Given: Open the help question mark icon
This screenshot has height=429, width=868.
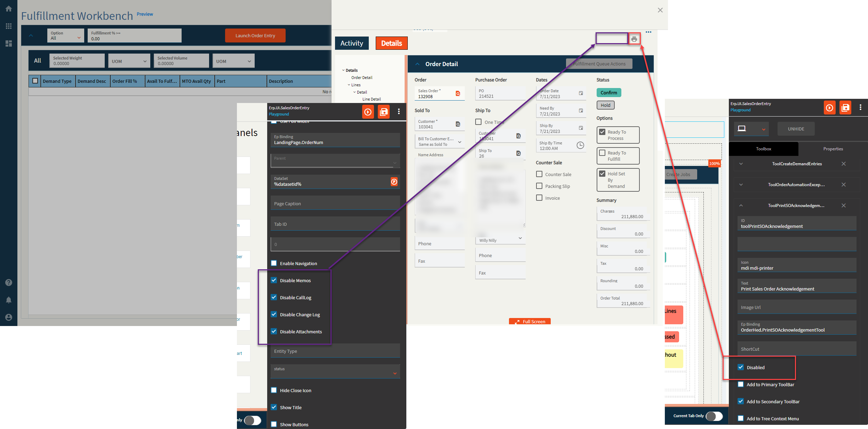Looking at the screenshot, I should coord(9,283).
